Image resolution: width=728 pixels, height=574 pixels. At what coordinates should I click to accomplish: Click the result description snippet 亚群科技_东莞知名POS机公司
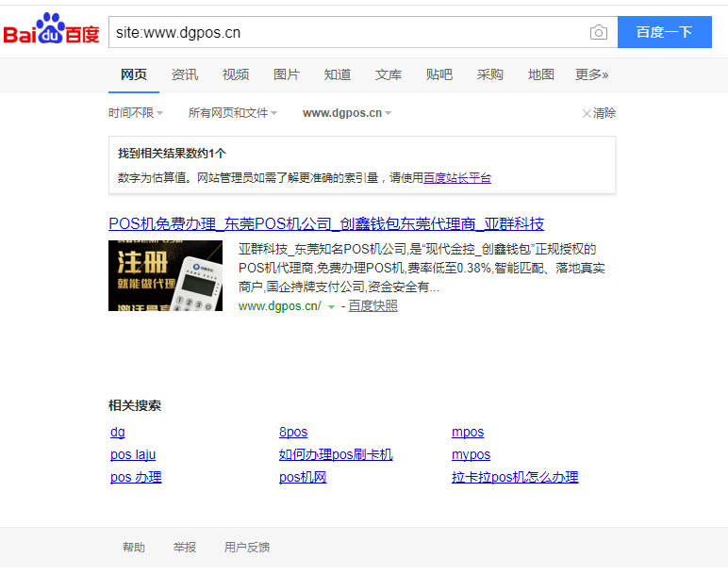[x=422, y=268]
